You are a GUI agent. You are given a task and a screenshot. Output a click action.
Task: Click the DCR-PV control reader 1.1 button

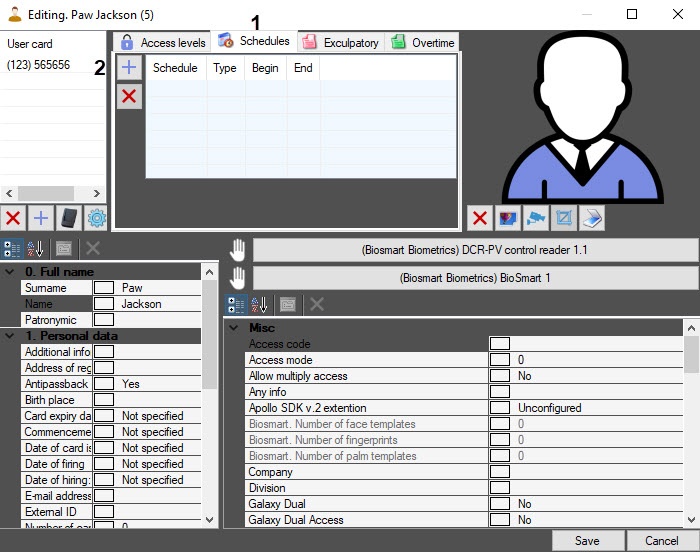475,250
